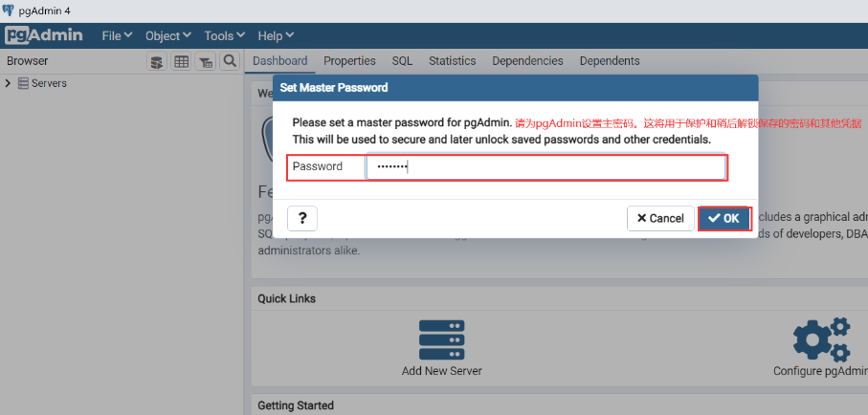Image resolution: width=868 pixels, height=415 pixels.
Task: Confirm master password with OK button
Action: coord(723,219)
